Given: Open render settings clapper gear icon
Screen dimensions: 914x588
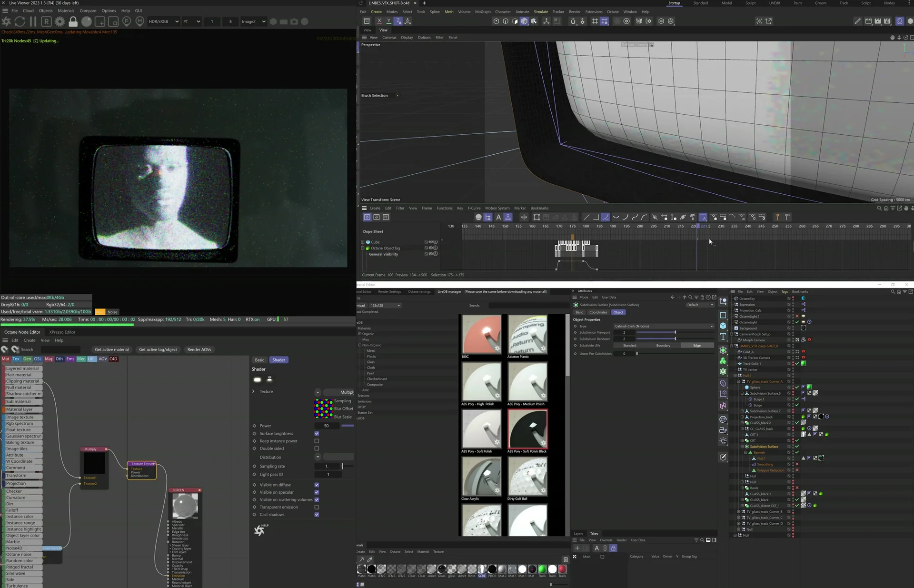Looking at the screenshot, I should click(887, 21).
